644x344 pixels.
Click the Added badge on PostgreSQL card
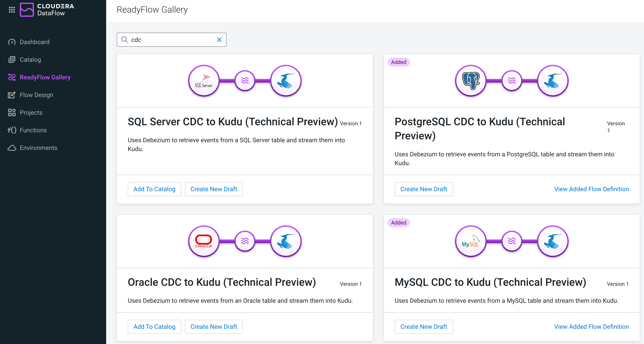point(398,62)
